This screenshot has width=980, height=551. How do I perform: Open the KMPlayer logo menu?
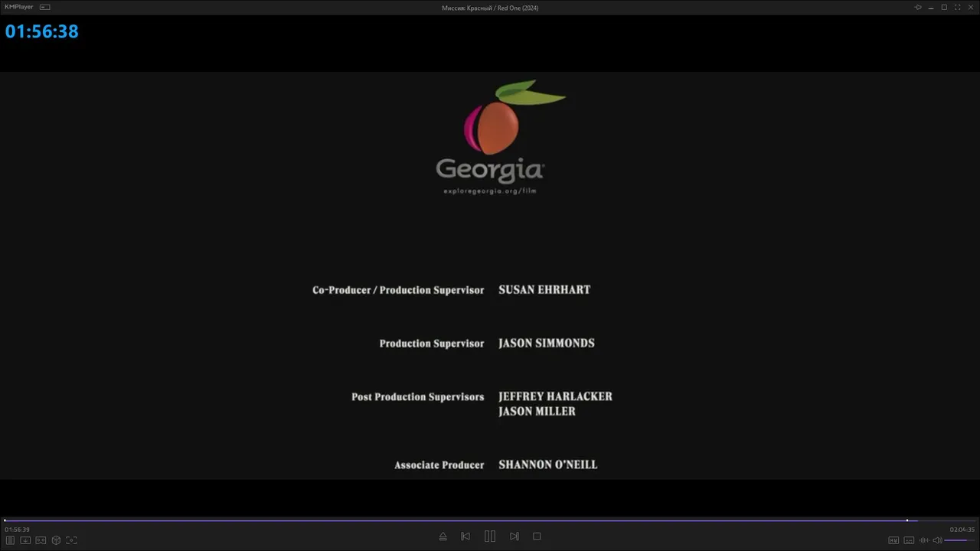[19, 7]
